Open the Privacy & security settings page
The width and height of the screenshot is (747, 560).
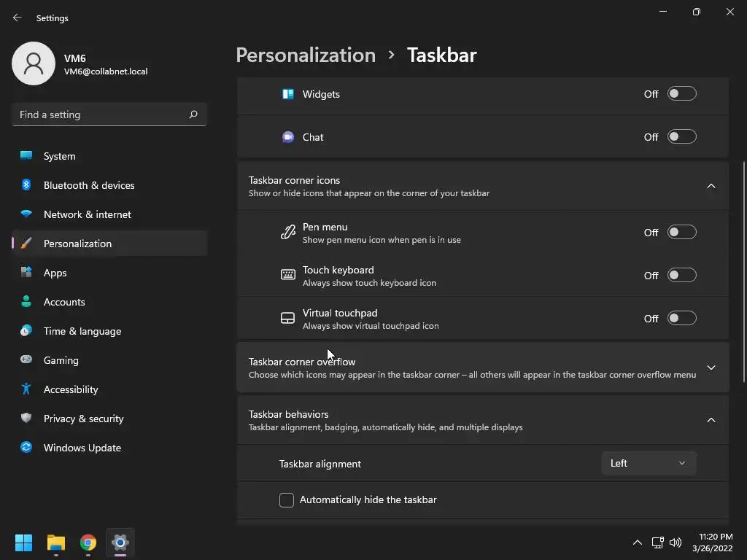(83, 419)
